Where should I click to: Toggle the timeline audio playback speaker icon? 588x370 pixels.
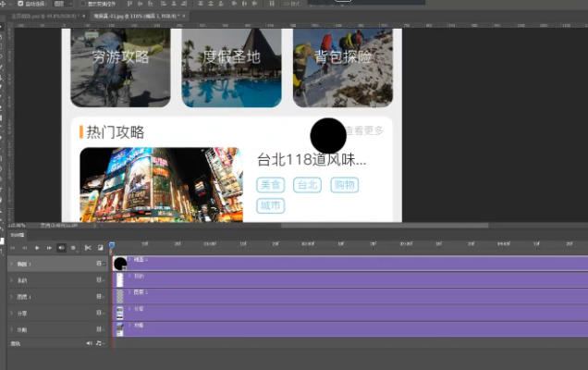[61, 248]
